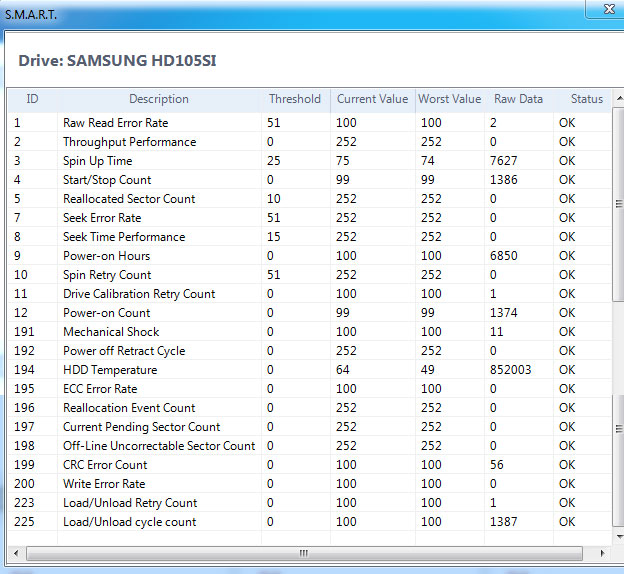The height and width of the screenshot is (574, 624).
Task: Select the Load/Unload Retry Count row
Action: point(309,503)
